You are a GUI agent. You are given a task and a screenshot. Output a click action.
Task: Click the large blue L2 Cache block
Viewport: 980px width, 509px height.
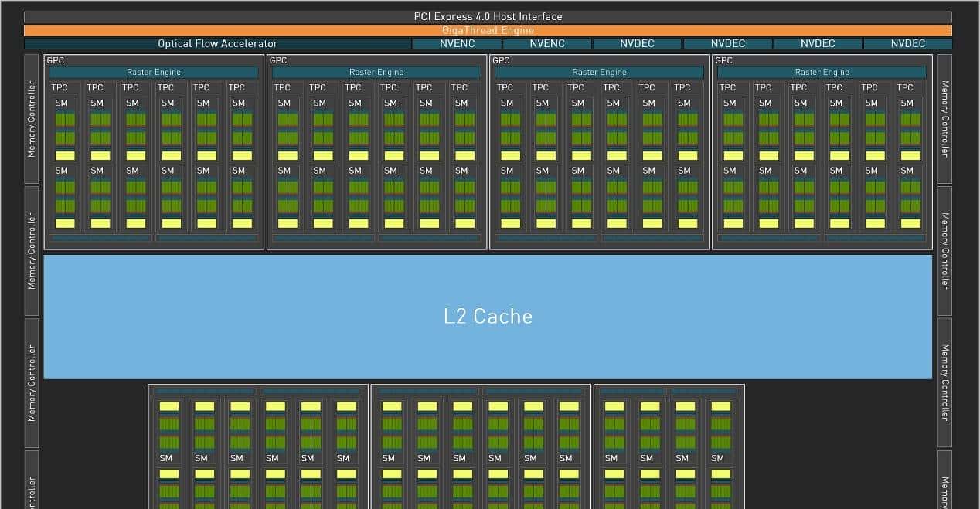click(x=488, y=317)
